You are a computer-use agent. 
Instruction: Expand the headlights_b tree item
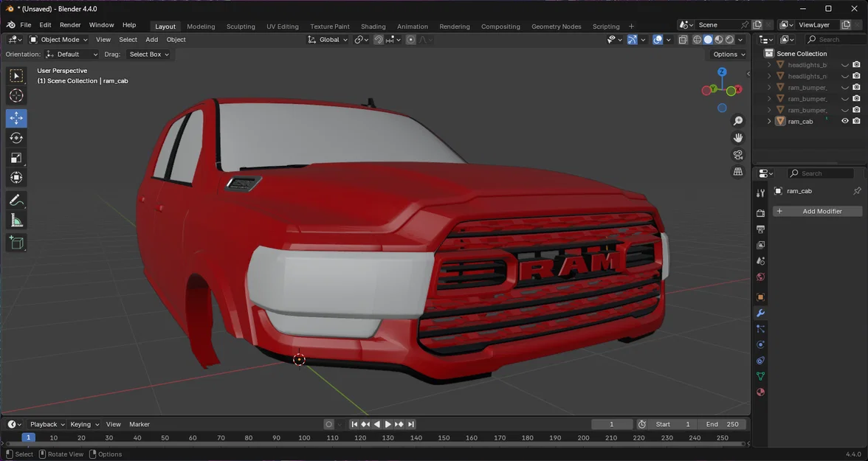pyautogui.click(x=769, y=65)
